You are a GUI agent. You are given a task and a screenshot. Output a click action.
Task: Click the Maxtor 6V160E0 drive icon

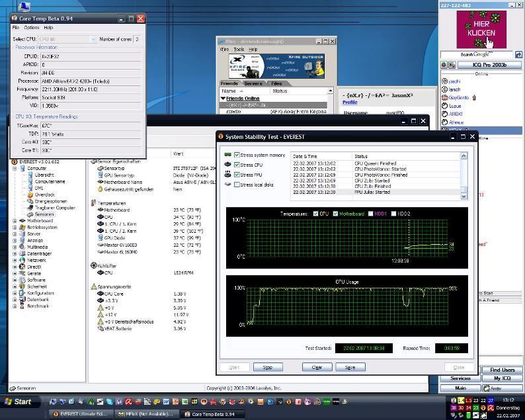pos(100,245)
